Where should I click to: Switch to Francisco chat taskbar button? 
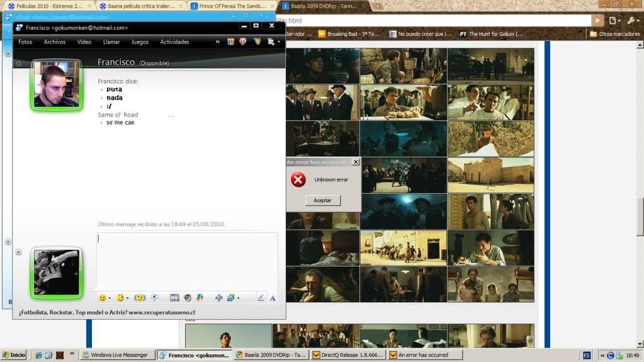[195, 355]
